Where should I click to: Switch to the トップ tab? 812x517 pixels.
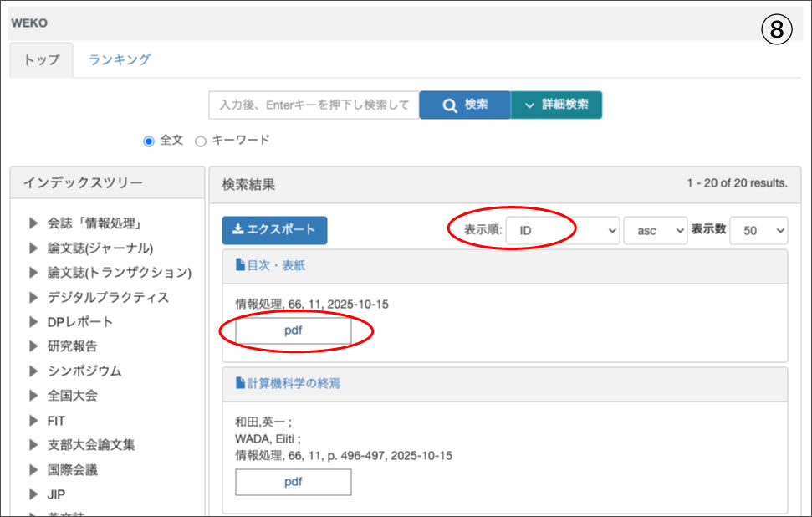point(41,60)
